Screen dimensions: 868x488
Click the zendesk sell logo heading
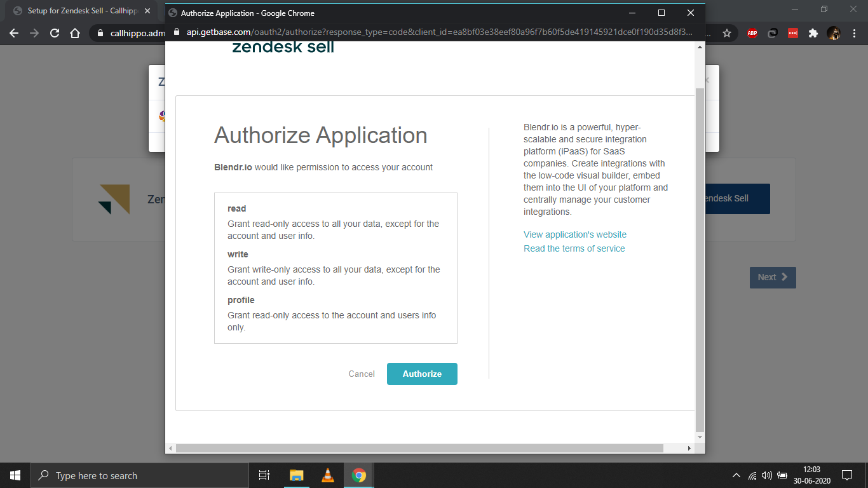(x=283, y=47)
